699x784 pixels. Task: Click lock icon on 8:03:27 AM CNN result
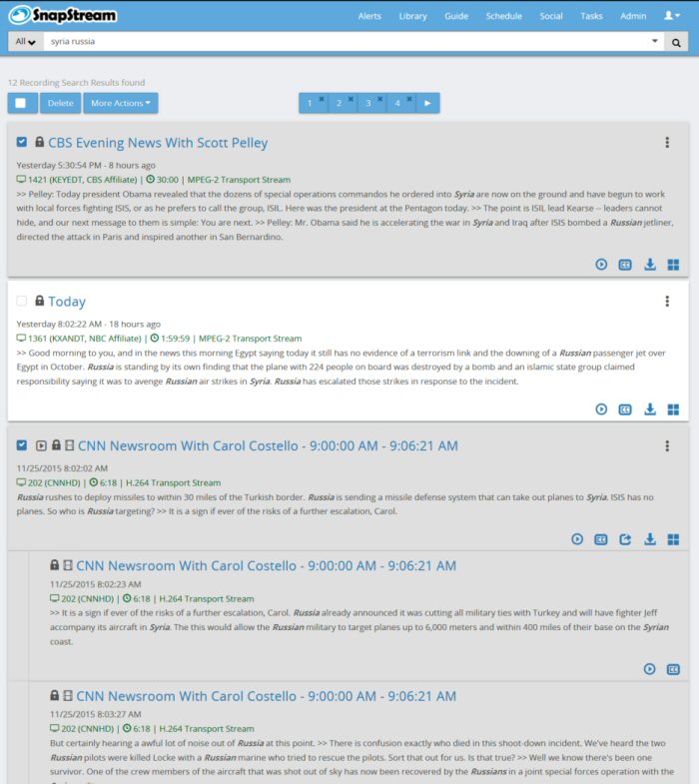[x=55, y=695]
